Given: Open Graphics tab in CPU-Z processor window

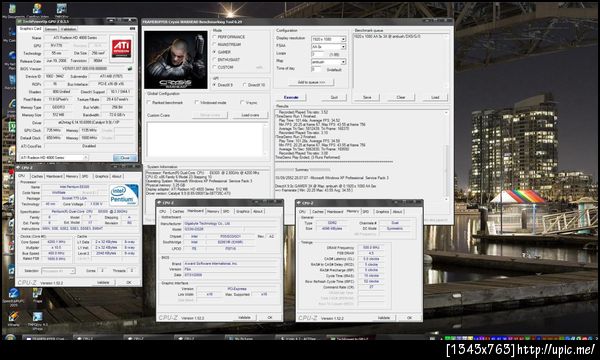Looking at the screenshot, I should pyautogui.click(x=102, y=176).
